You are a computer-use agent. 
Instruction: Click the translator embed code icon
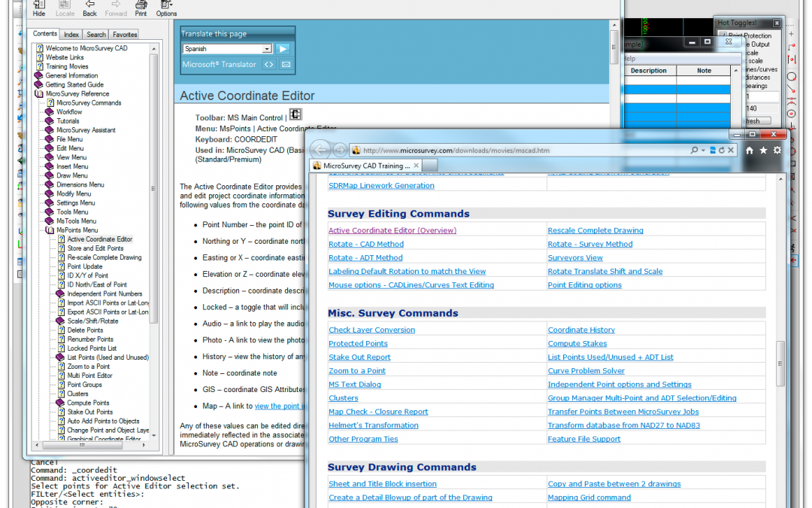pos(268,65)
